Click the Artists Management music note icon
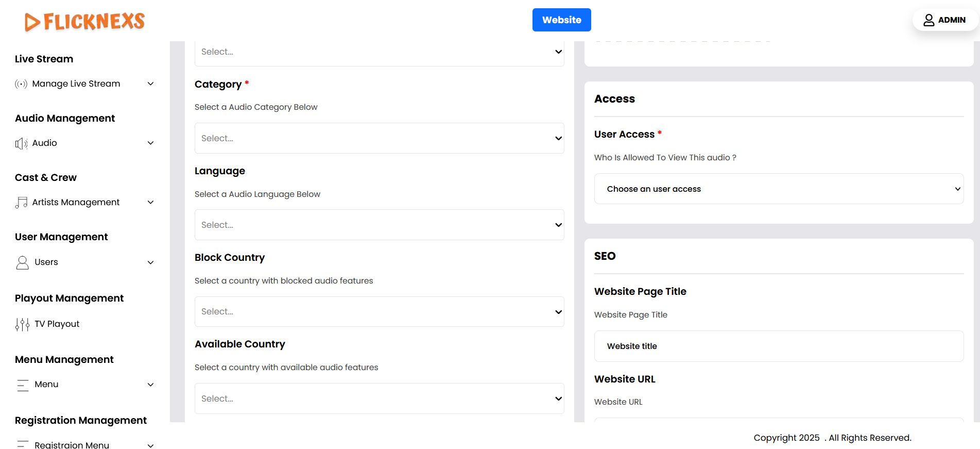 click(21, 203)
